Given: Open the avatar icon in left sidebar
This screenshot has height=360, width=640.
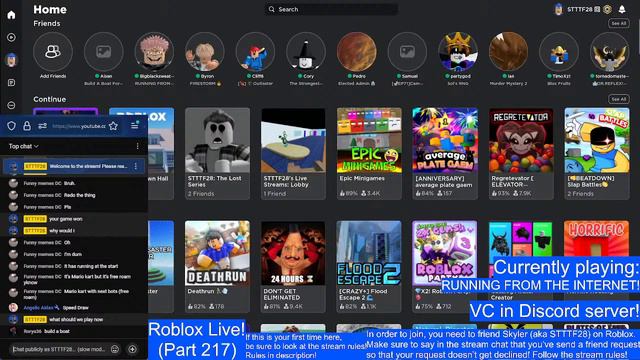Looking at the screenshot, I should (11, 60).
